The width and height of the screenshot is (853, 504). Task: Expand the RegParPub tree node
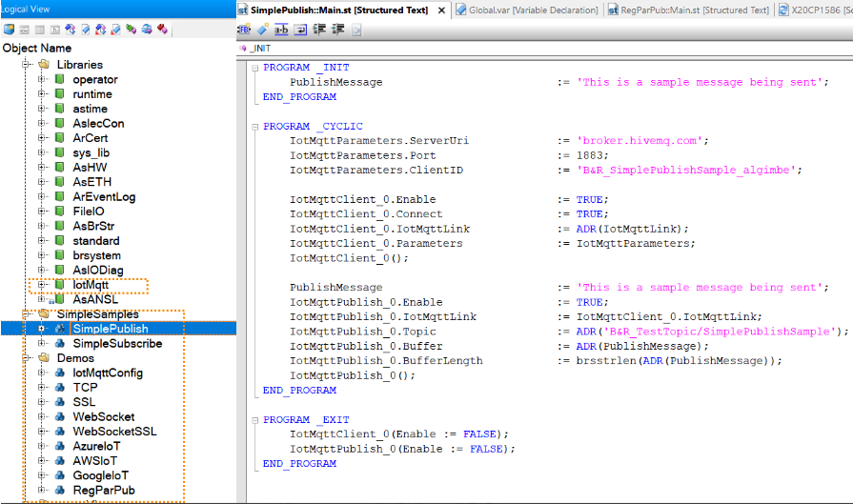(x=42, y=491)
